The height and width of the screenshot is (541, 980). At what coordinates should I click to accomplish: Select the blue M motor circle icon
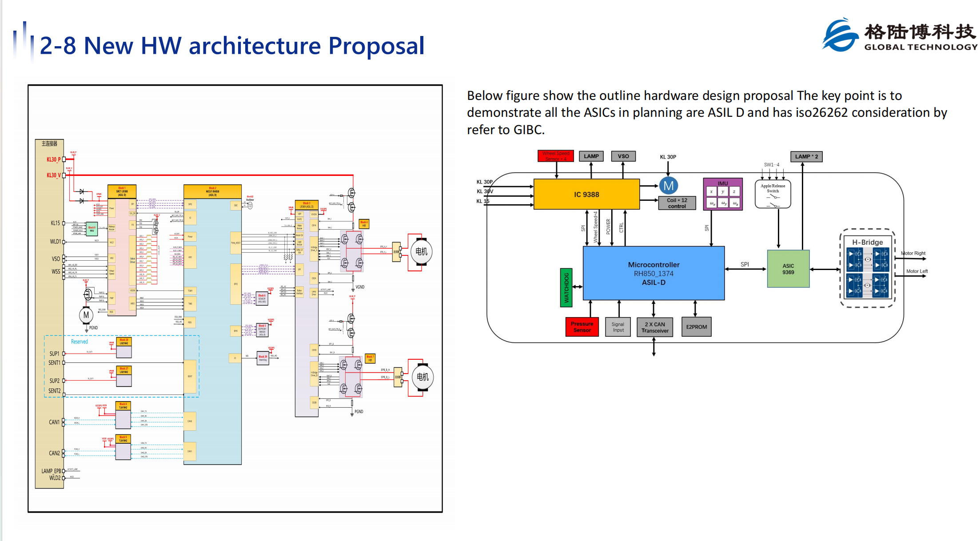(669, 186)
